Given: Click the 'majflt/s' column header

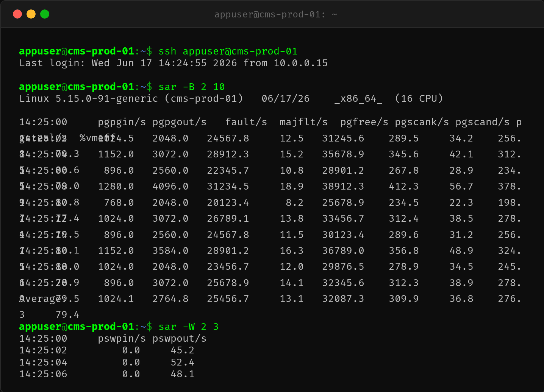Looking at the screenshot, I should click(x=304, y=122).
